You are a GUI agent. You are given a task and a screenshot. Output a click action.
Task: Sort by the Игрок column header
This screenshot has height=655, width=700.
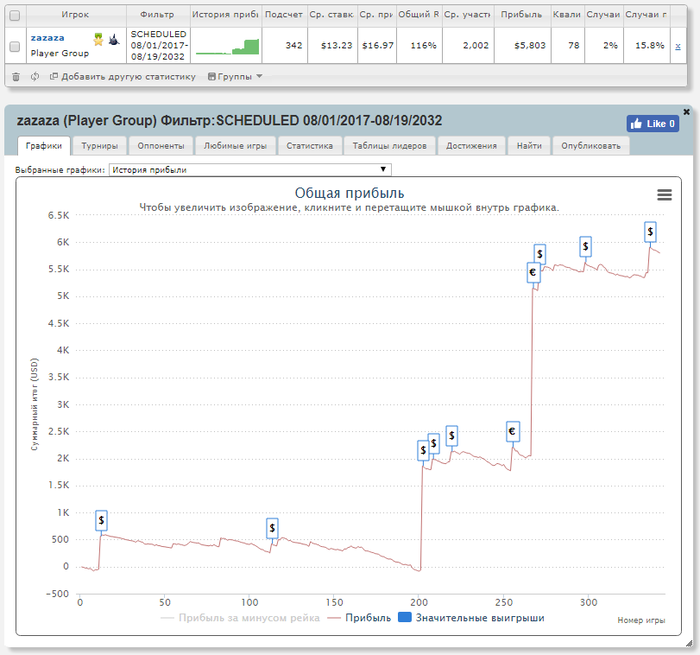(x=76, y=15)
